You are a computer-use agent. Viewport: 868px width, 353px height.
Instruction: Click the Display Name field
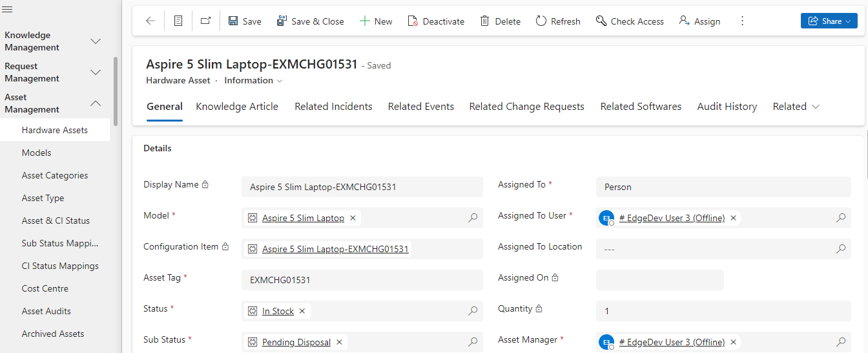(x=362, y=187)
